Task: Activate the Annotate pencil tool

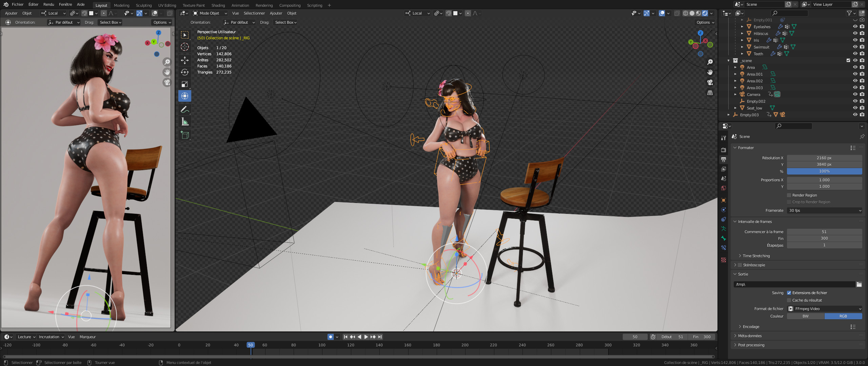Action: pyautogui.click(x=185, y=109)
